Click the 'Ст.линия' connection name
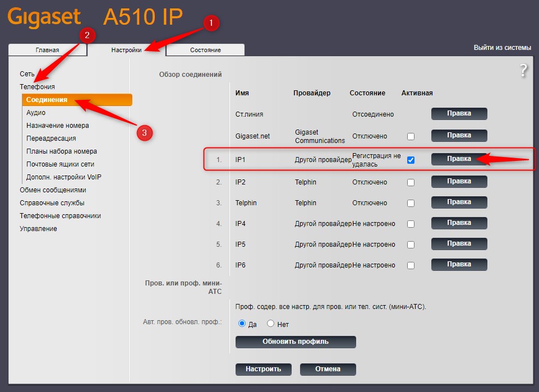539x392 pixels. [x=249, y=114]
